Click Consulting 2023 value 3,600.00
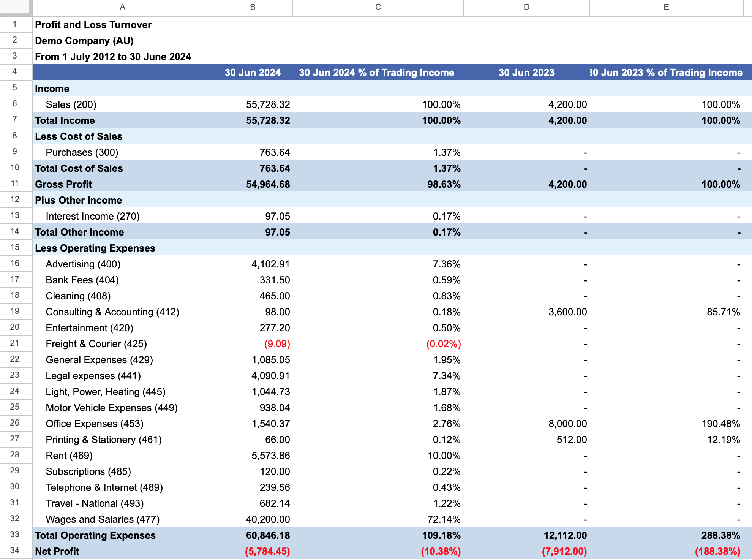Image resolution: width=752 pixels, height=560 pixels. [568, 312]
